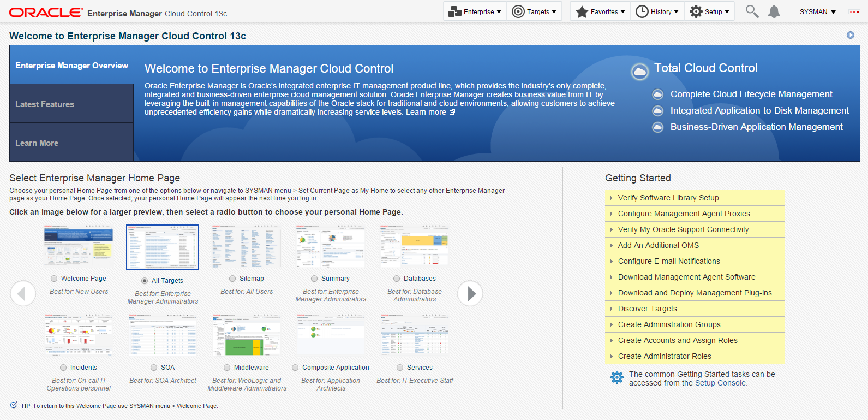Select the Composite Application radio button
This screenshot has width=868, height=420.
click(x=295, y=368)
